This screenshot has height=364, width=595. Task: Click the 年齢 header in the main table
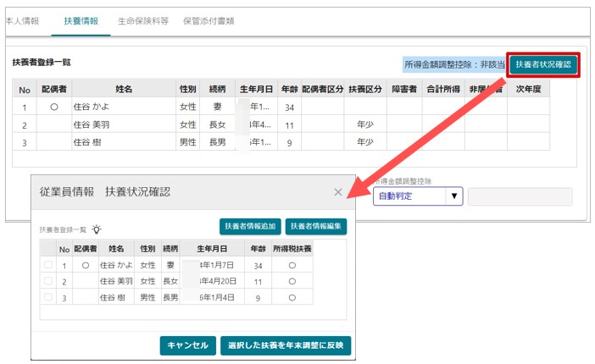pyautogui.click(x=289, y=89)
